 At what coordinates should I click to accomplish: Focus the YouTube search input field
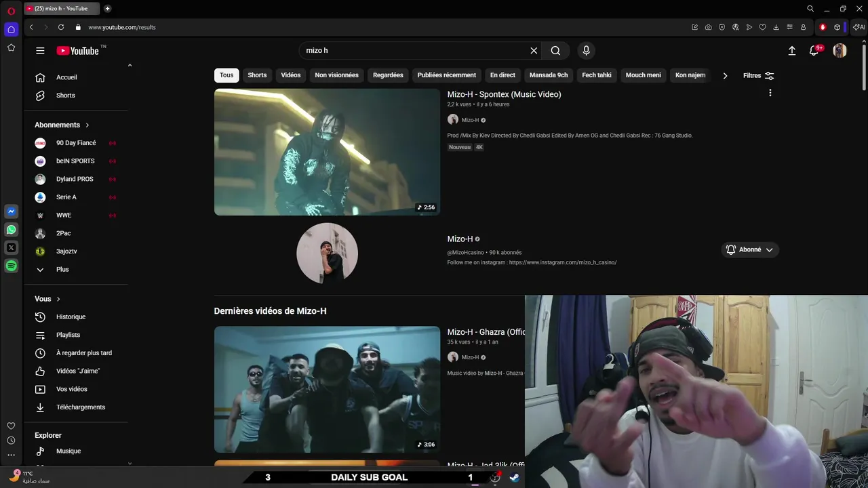414,51
